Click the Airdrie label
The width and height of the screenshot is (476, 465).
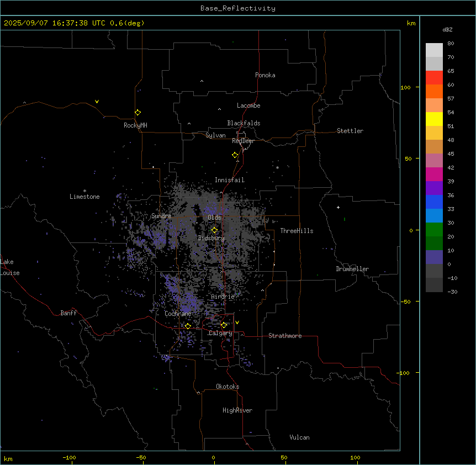223,297
